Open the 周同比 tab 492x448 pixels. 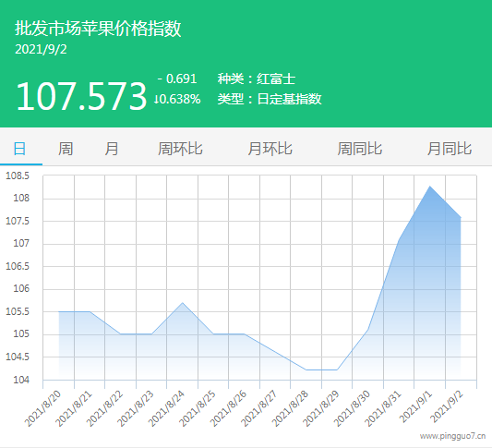click(x=360, y=149)
